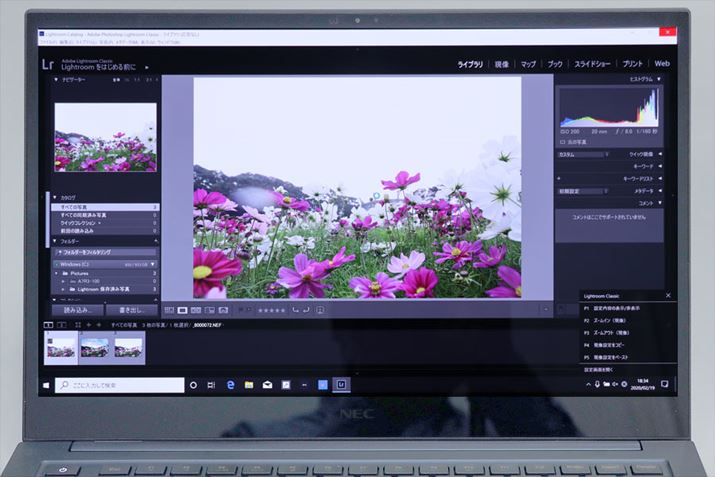
Task: Click the taskbar search box
Action: pyautogui.click(x=119, y=385)
